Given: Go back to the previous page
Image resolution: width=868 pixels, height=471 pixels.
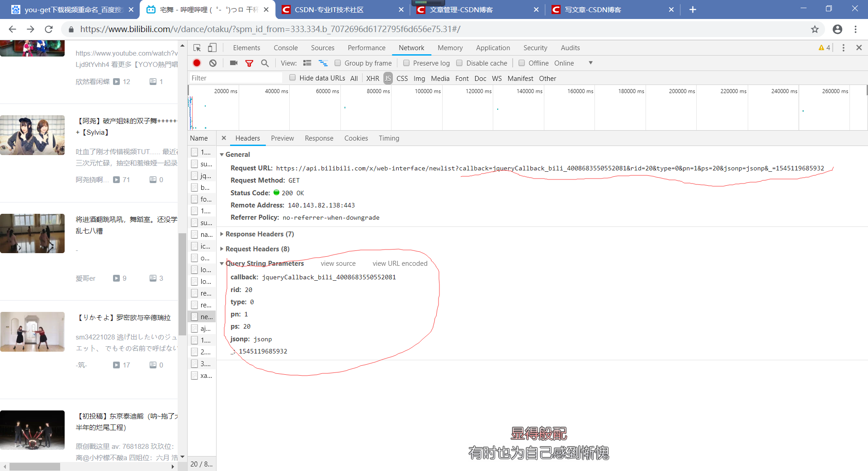Looking at the screenshot, I should (x=12, y=29).
